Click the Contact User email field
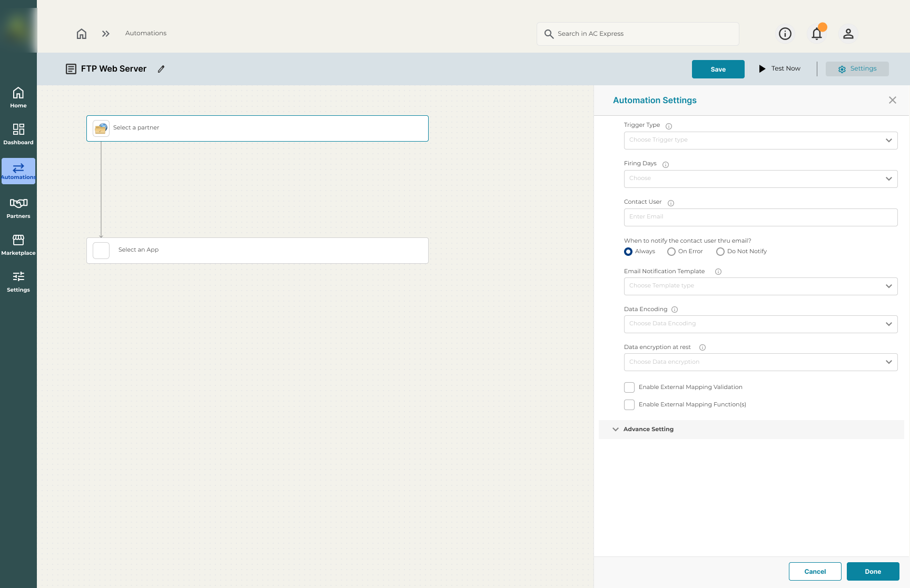Image resolution: width=910 pixels, height=588 pixels. click(760, 217)
